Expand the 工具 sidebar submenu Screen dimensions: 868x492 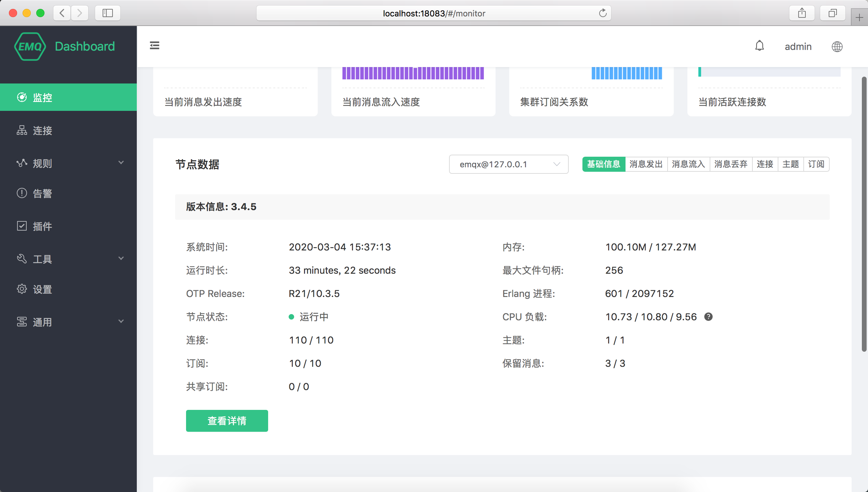[x=68, y=259]
